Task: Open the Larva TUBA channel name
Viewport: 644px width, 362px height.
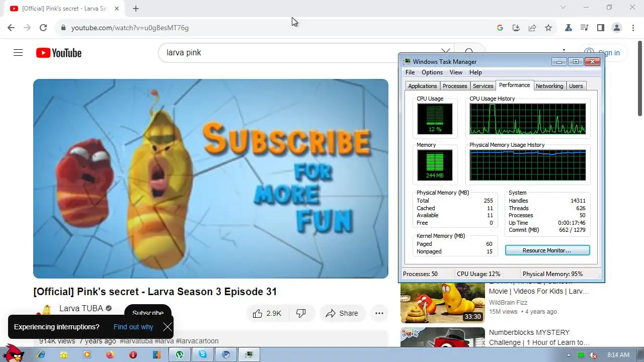Action: point(81,308)
